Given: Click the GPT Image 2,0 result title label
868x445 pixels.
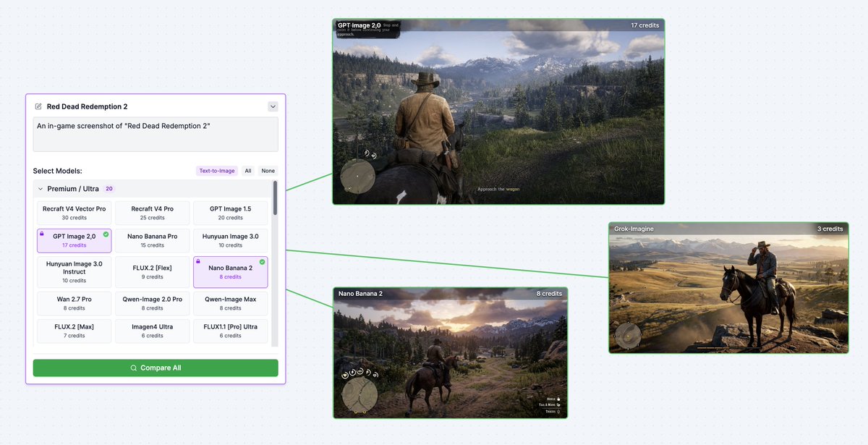Looking at the screenshot, I should pyautogui.click(x=359, y=25).
